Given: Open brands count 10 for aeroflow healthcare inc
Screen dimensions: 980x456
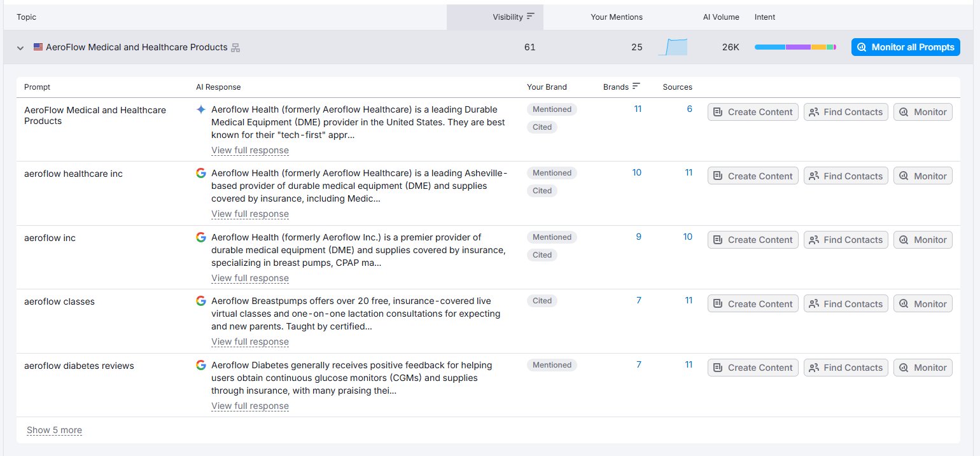Looking at the screenshot, I should pos(636,172).
